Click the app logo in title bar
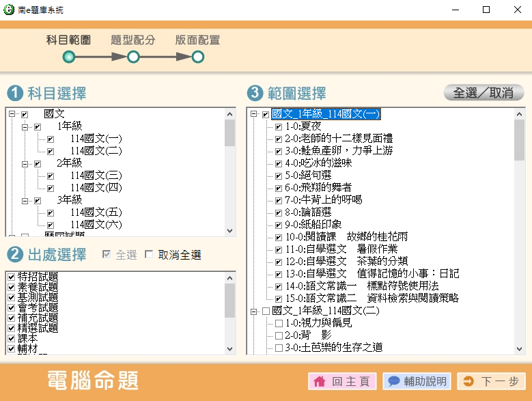The height and width of the screenshot is (401, 532). pyautogui.click(x=10, y=10)
